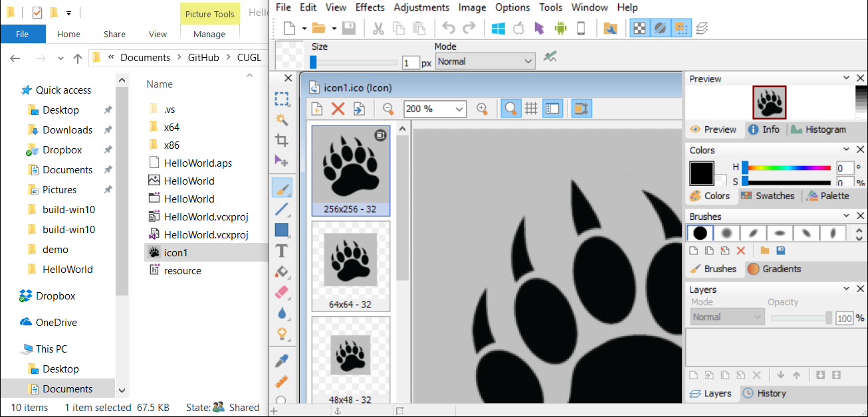
Task: Click the Android icon in the toolbar
Action: pyautogui.click(x=560, y=28)
